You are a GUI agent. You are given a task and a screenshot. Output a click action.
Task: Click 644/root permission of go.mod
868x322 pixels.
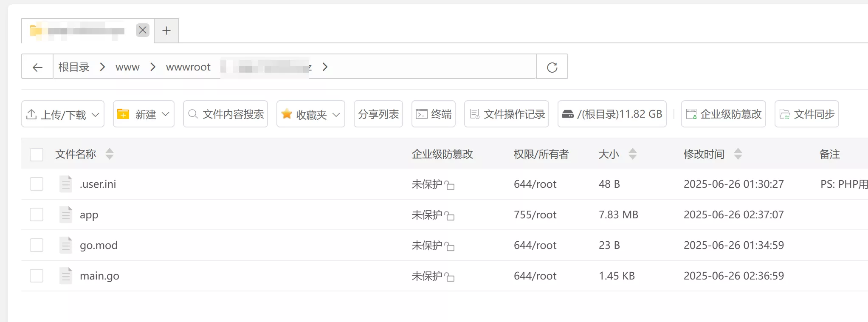click(535, 245)
